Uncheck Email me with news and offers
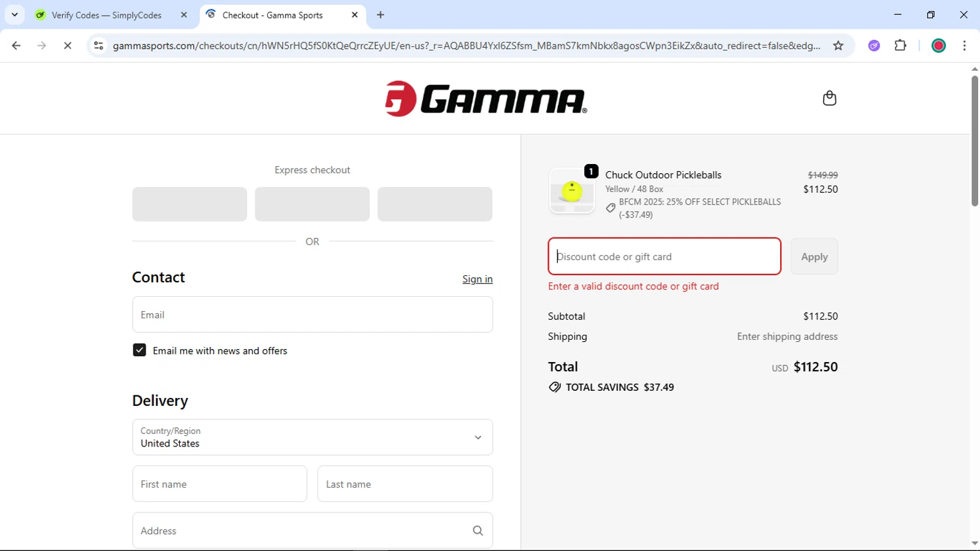The width and height of the screenshot is (980, 551). click(x=139, y=350)
